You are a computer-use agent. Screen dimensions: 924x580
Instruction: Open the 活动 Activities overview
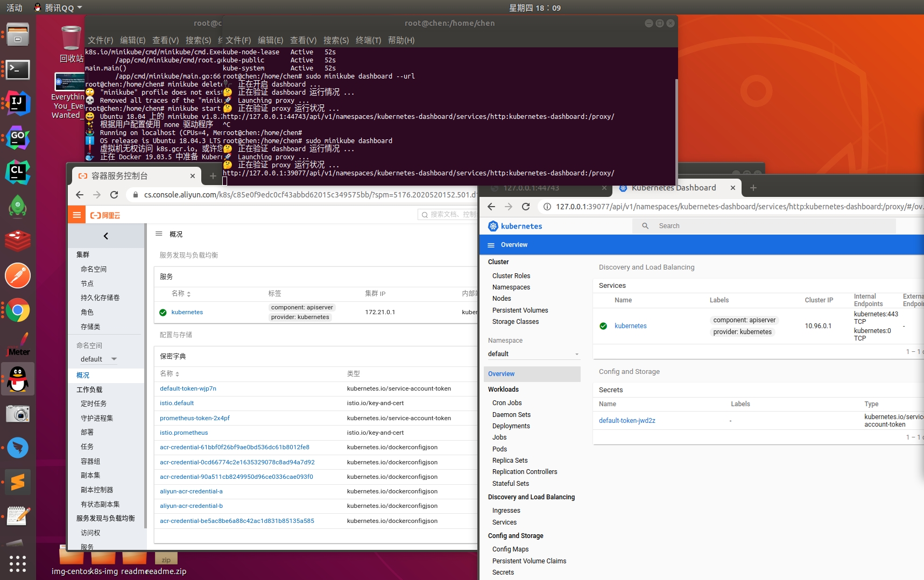(15, 8)
